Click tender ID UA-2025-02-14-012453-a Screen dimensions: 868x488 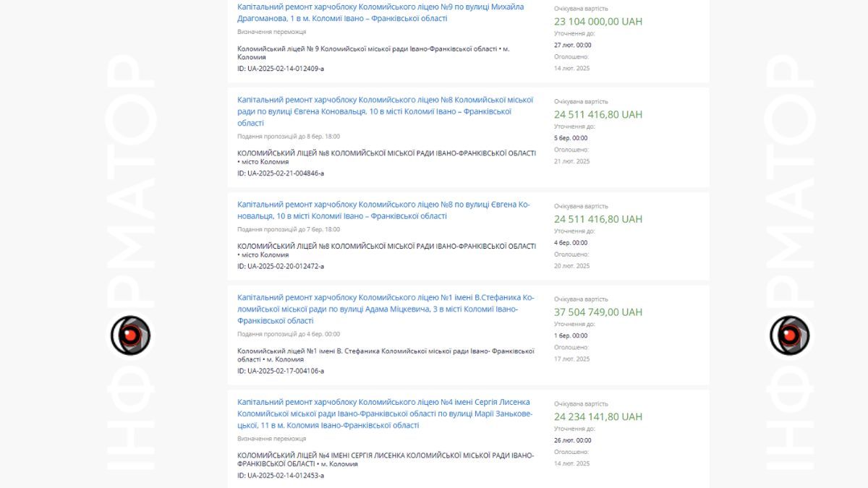pos(281,476)
